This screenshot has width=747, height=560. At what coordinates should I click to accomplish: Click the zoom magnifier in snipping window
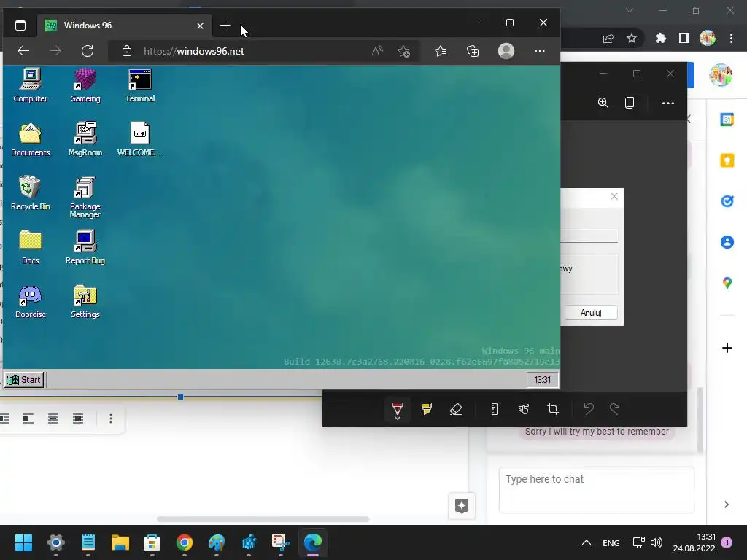click(x=603, y=103)
